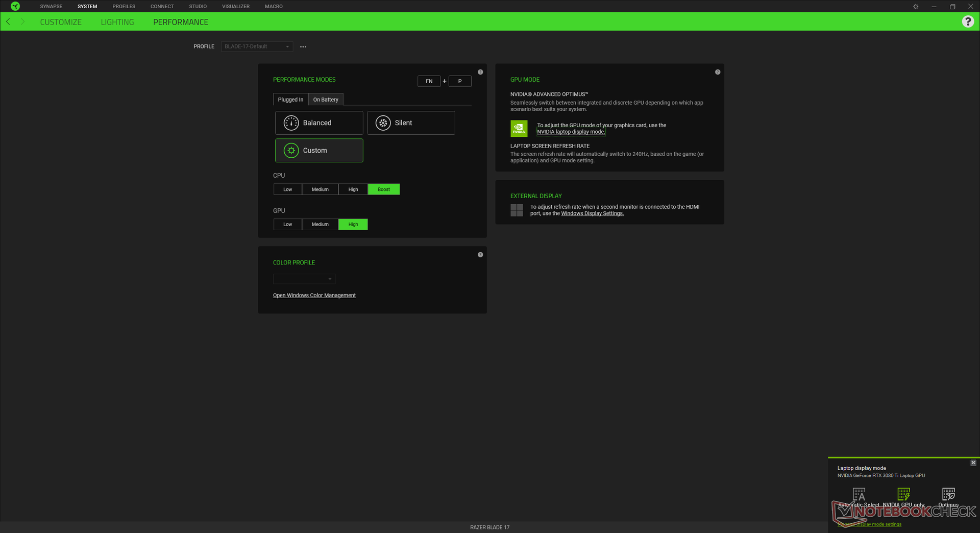This screenshot has width=980, height=533.
Task: Set GPU to Medium
Action: (320, 224)
